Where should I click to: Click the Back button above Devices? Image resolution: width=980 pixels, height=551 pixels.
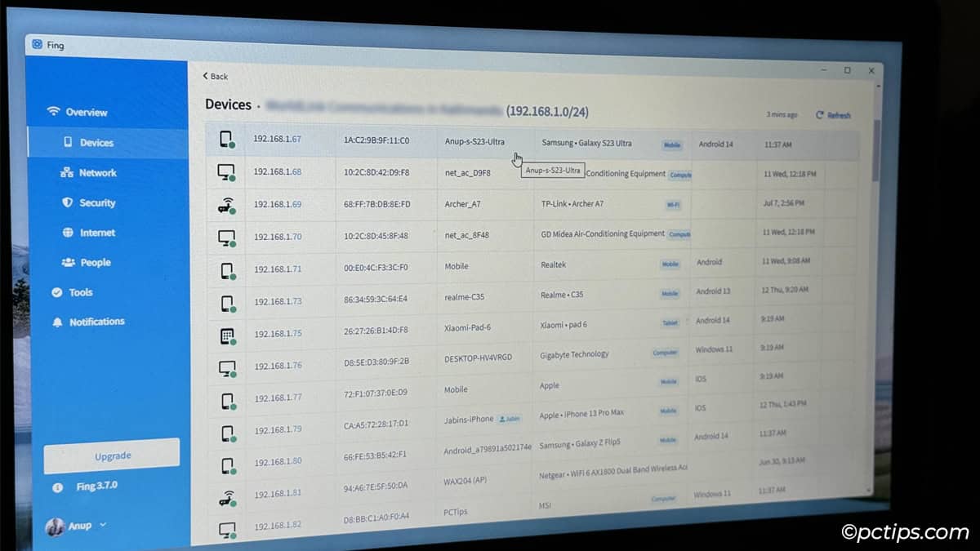tap(213, 76)
